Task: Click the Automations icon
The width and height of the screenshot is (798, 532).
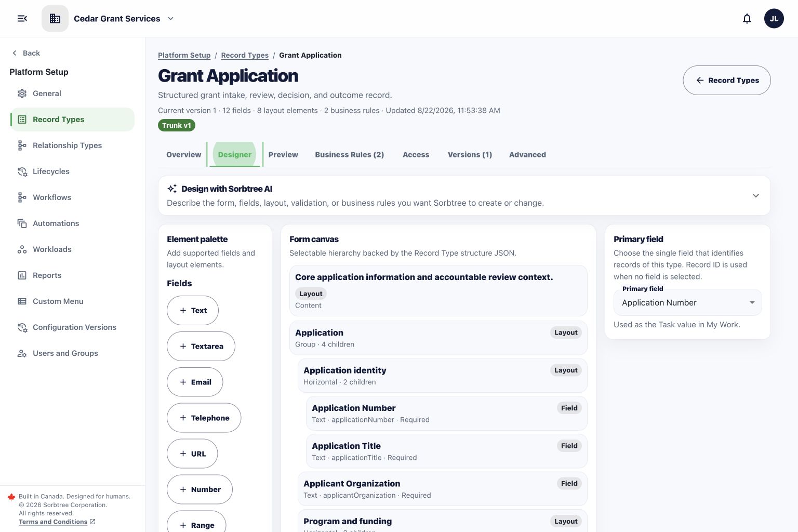Action: pyautogui.click(x=22, y=223)
